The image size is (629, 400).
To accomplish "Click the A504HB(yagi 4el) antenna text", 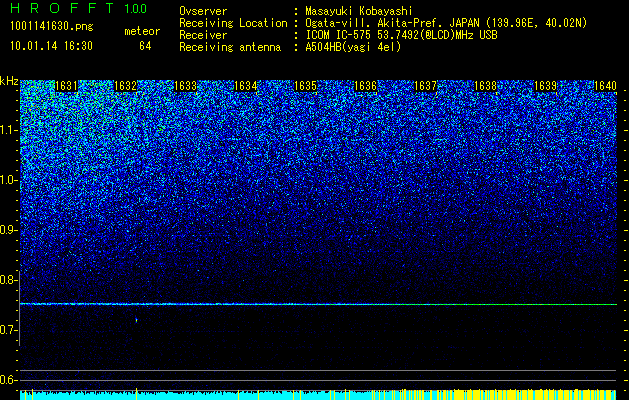I will click(353, 47).
